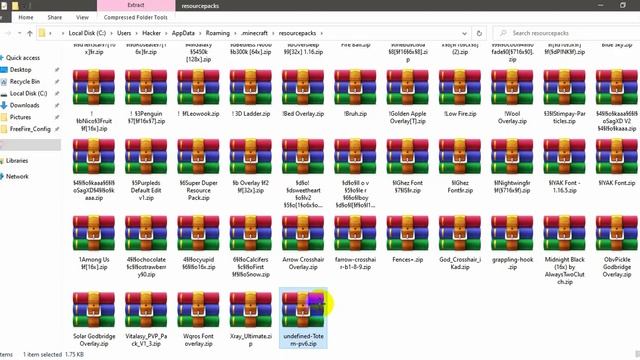Select the !Low Fire.zip archive icon
The image size is (640, 360).
[459, 87]
